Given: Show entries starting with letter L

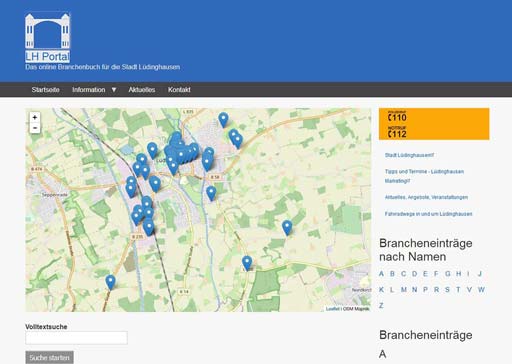Looking at the screenshot, I should [x=392, y=290].
